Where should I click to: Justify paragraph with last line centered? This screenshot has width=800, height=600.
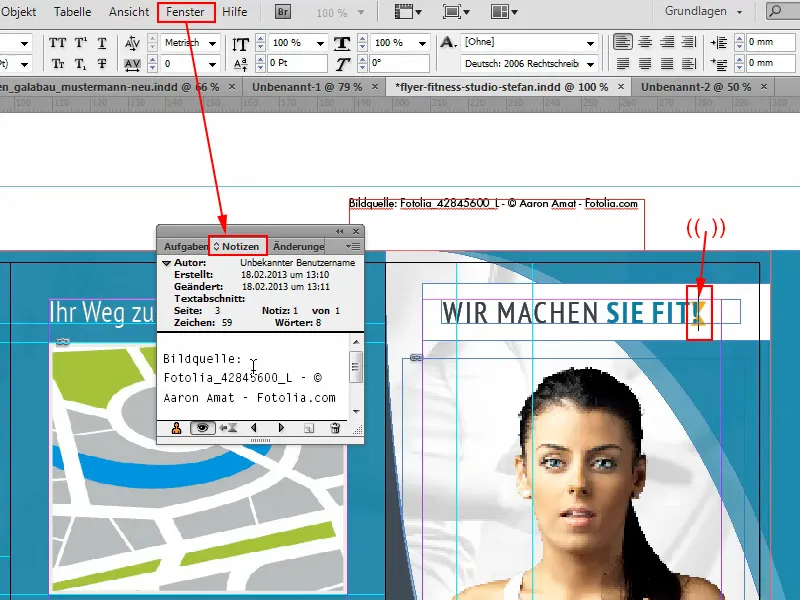coord(645,63)
